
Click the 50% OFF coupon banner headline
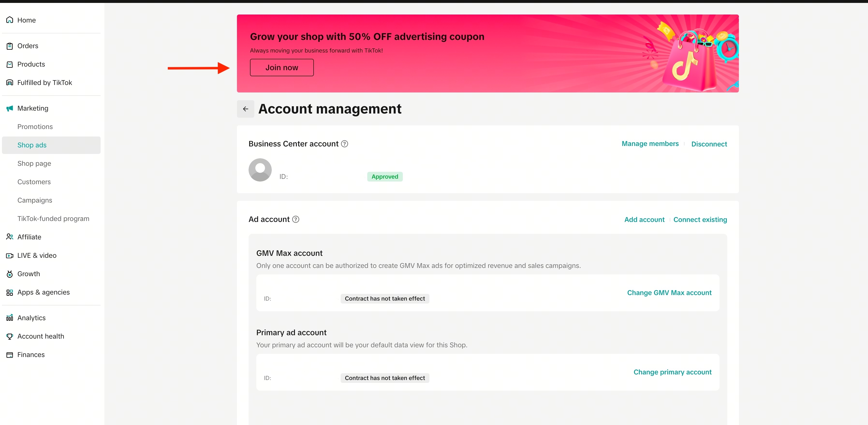(x=367, y=37)
